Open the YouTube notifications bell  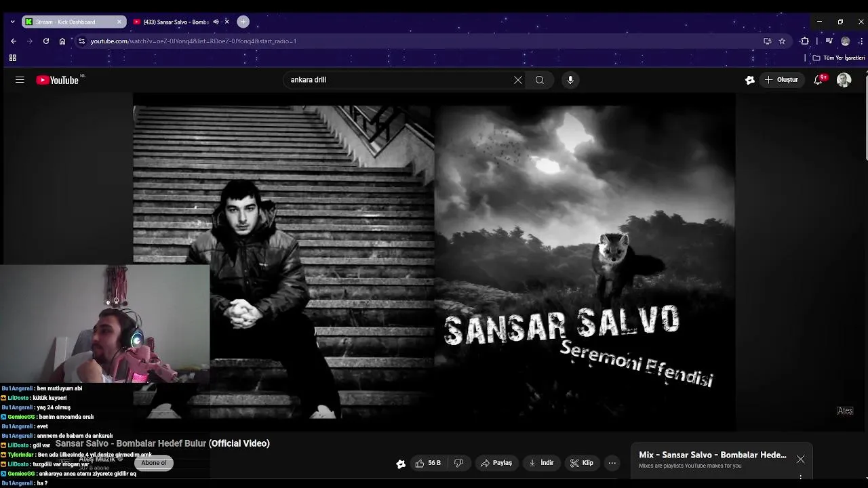coord(818,80)
